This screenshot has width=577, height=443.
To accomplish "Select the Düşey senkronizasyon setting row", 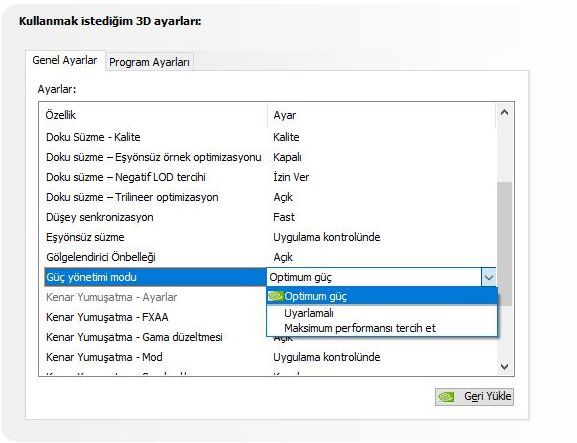I will point(270,217).
